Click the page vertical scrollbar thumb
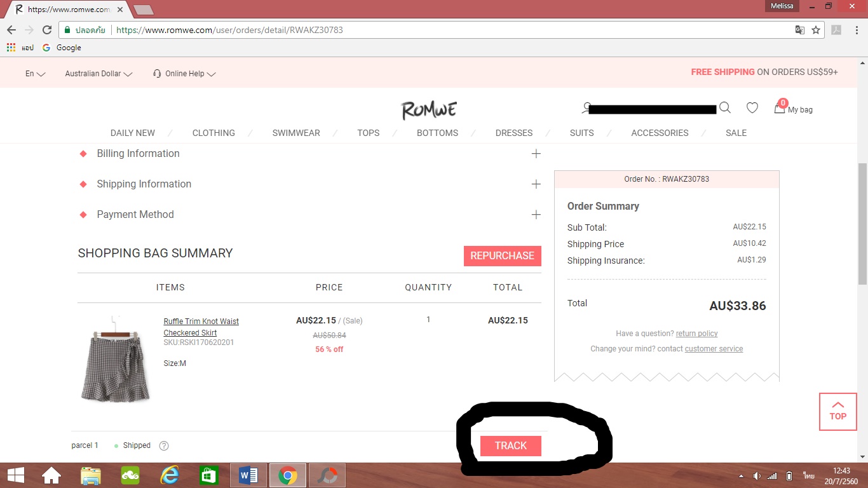Image resolution: width=868 pixels, height=488 pixels. 862,222
